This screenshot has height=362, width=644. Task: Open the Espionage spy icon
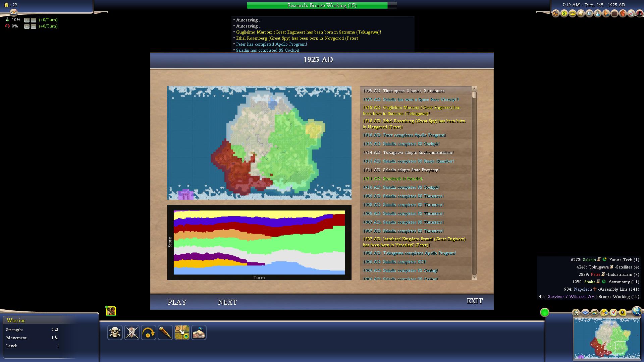tap(639, 13)
